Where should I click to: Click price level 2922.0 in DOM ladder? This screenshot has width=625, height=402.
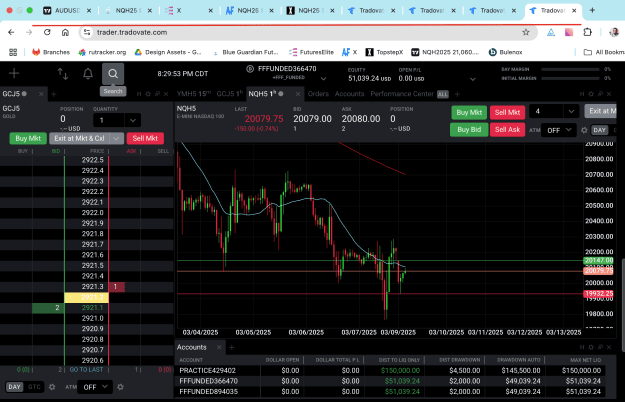[92, 213]
